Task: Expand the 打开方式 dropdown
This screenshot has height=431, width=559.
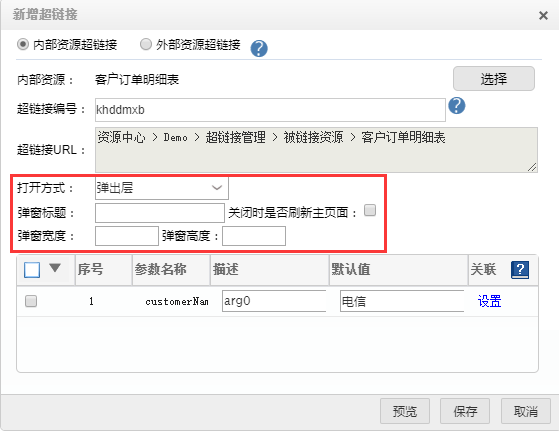Action: (161, 188)
